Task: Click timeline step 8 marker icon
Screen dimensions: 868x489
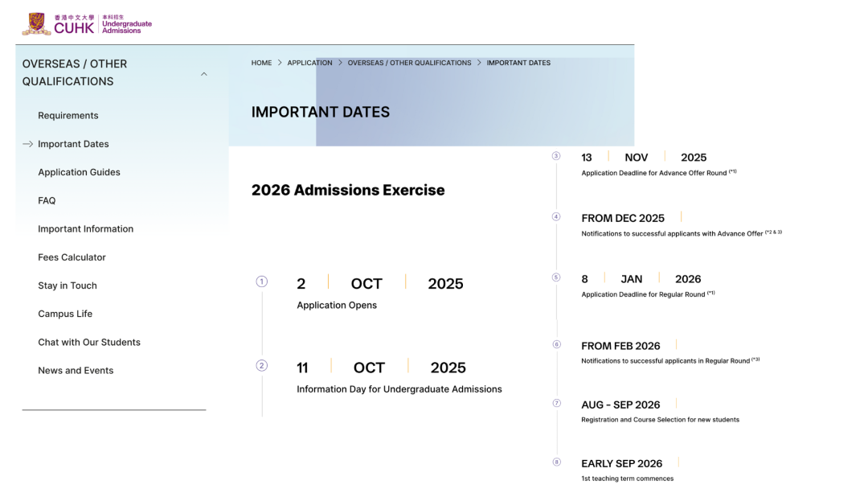Action: click(556, 462)
